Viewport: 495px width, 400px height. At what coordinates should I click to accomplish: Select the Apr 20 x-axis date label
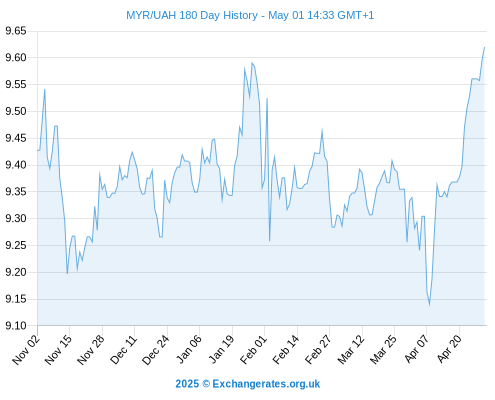pyautogui.click(x=449, y=349)
